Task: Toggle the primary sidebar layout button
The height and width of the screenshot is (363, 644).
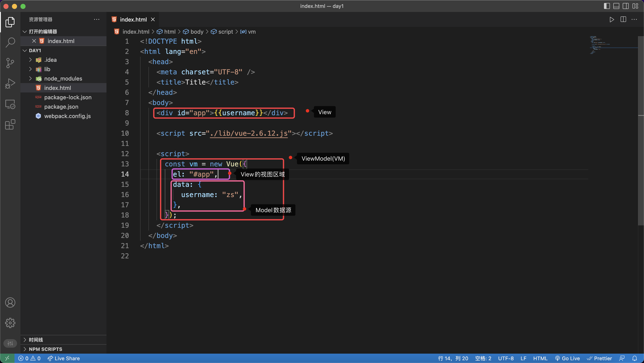Action: pos(607,6)
